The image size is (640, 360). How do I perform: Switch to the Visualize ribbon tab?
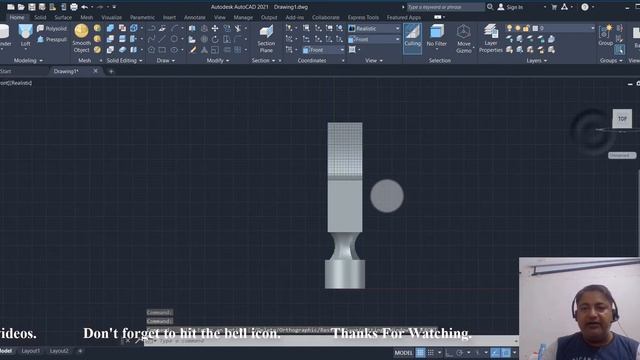111,18
